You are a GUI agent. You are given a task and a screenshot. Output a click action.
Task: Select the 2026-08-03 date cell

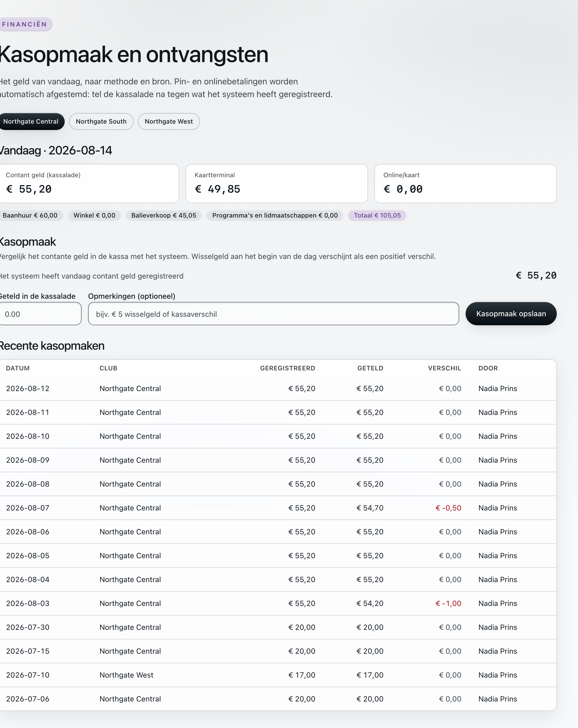coord(28,603)
